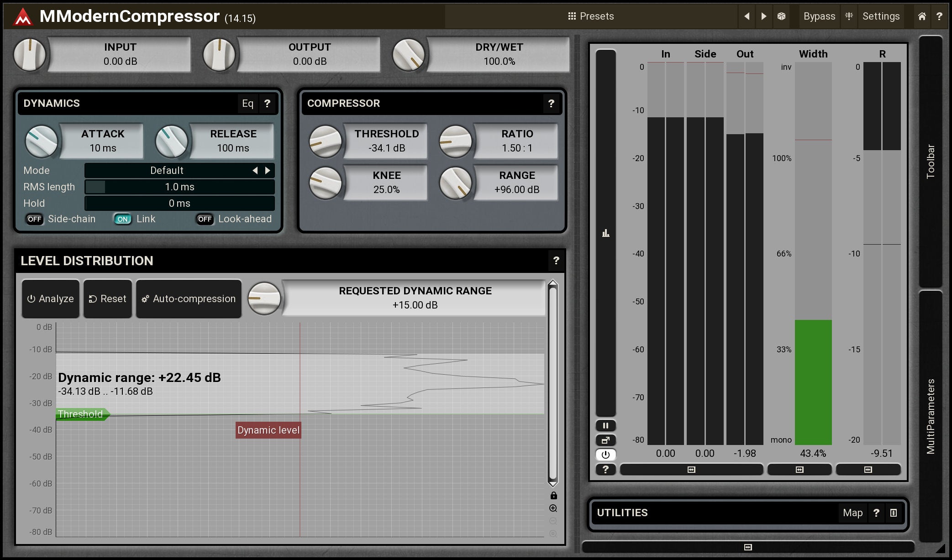Select previous Mode with left arrow
This screenshot has width=952, height=560.
(x=255, y=170)
